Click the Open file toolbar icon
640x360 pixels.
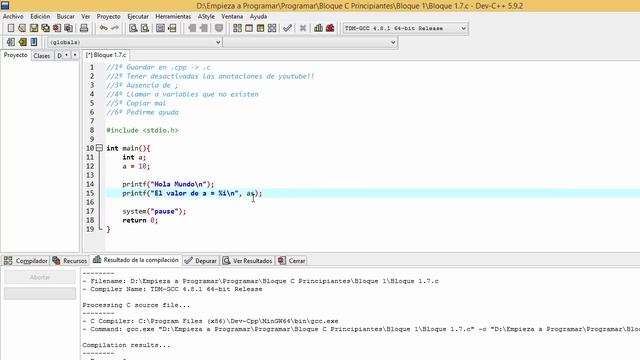click(x=22, y=28)
